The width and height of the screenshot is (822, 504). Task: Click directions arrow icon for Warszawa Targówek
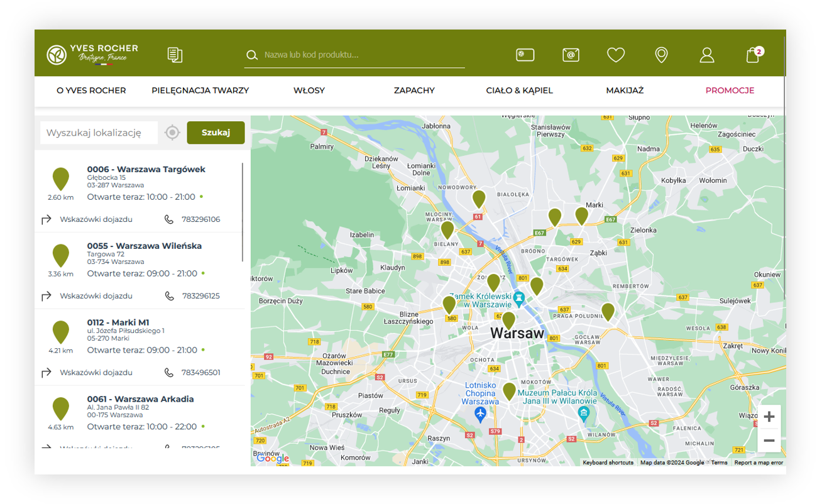pyautogui.click(x=46, y=219)
